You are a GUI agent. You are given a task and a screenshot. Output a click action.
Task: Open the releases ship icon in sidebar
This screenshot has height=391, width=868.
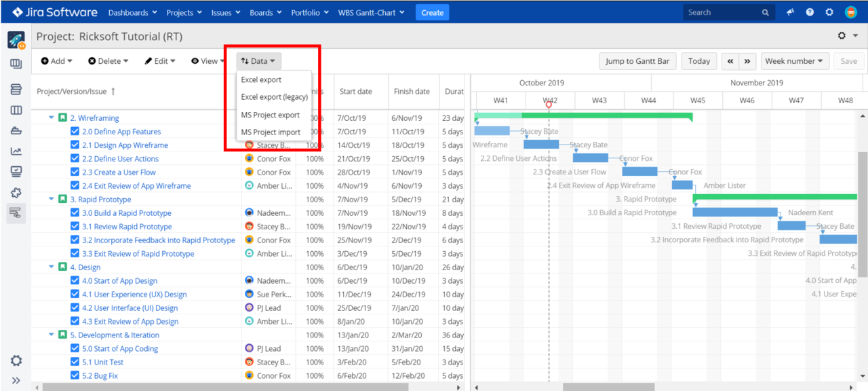coord(16,130)
